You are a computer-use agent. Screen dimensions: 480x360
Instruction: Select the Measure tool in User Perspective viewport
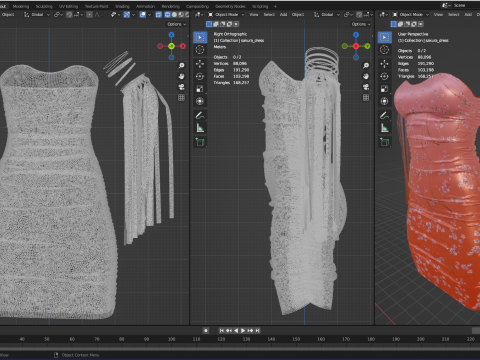[x=384, y=128]
